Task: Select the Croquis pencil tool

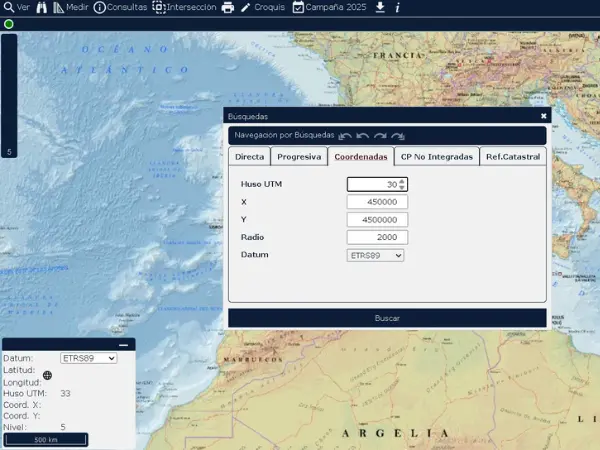Action: click(x=260, y=7)
